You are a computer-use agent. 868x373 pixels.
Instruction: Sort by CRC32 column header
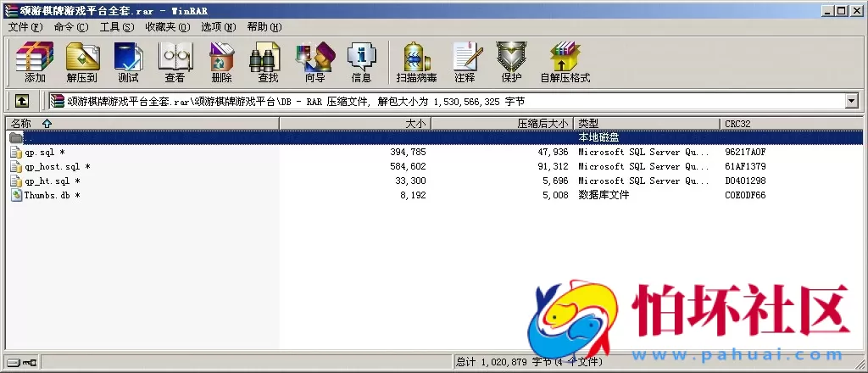pyautogui.click(x=793, y=124)
